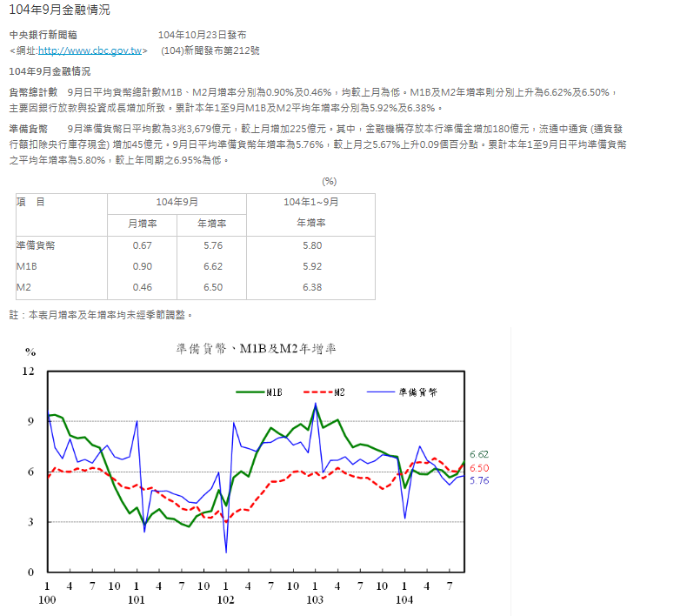The image size is (687, 616).
Task: Click the y-axis value 6
Action: point(30,472)
